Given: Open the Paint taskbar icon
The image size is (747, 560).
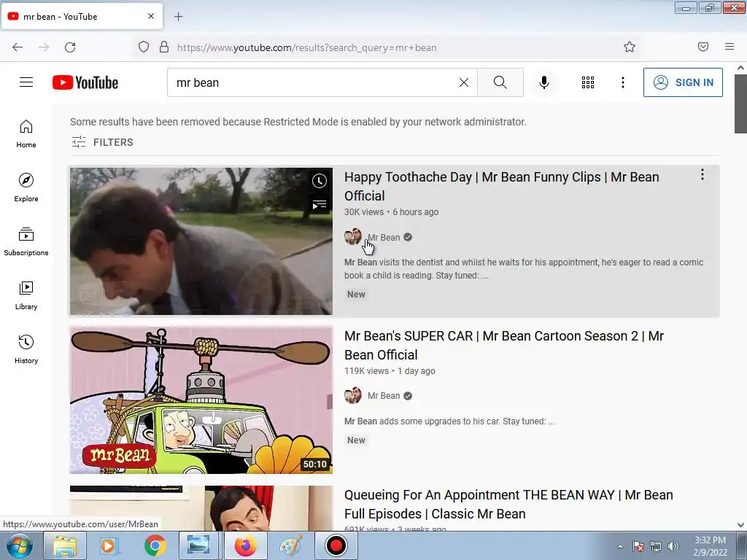Looking at the screenshot, I should pyautogui.click(x=290, y=545).
